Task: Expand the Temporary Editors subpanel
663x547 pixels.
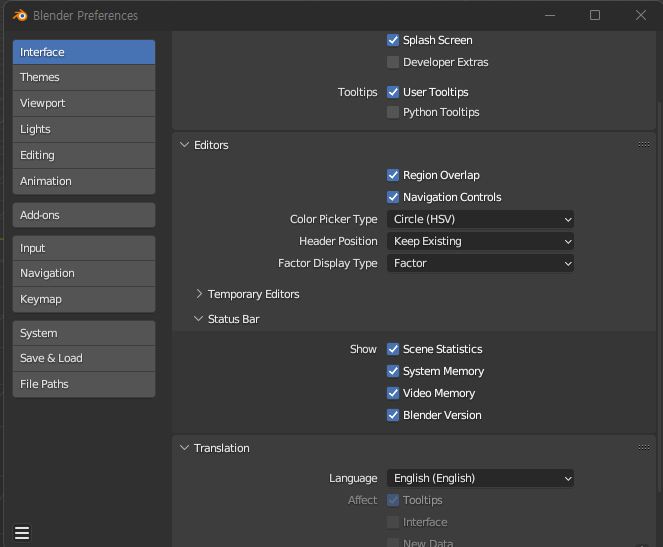Action: [199, 294]
